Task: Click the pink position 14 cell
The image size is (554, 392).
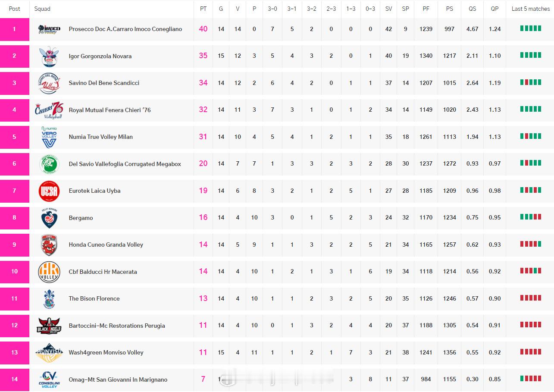Action: [15, 379]
